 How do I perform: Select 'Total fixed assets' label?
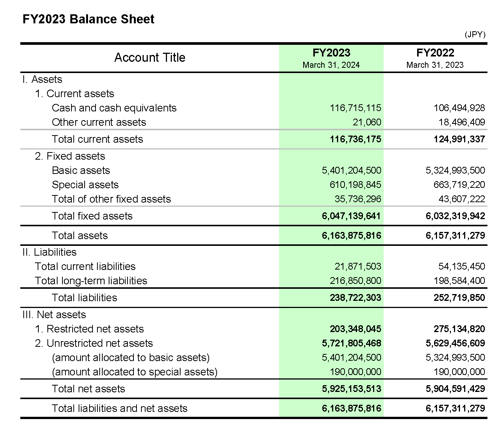point(92,216)
